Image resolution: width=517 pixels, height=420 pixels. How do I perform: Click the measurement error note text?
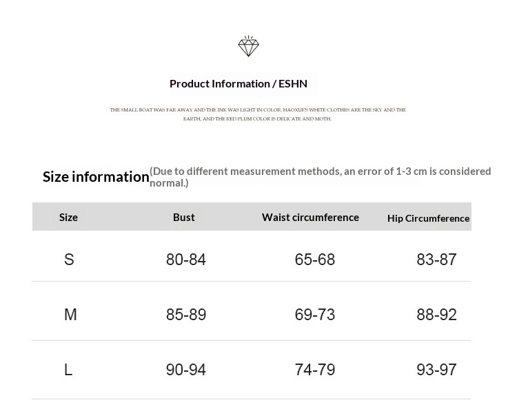pyautogui.click(x=321, y=176)
